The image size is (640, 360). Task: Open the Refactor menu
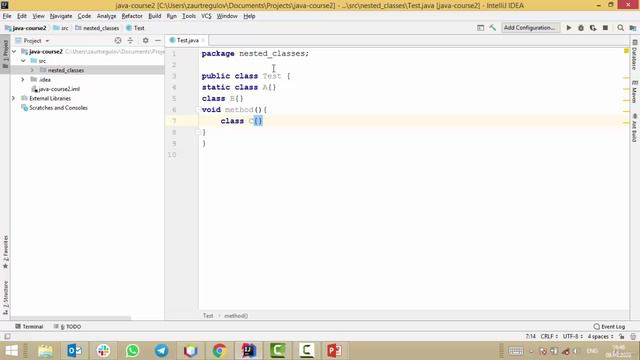(x=132, y=16)
